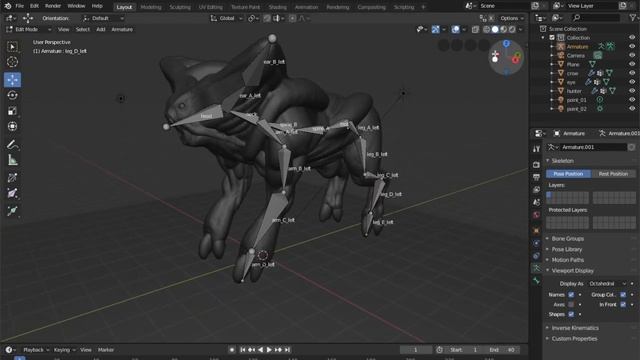Viewport: 640px width, 360px height.
Task: Open Output properties tab
Action: [x=536, y=177]
